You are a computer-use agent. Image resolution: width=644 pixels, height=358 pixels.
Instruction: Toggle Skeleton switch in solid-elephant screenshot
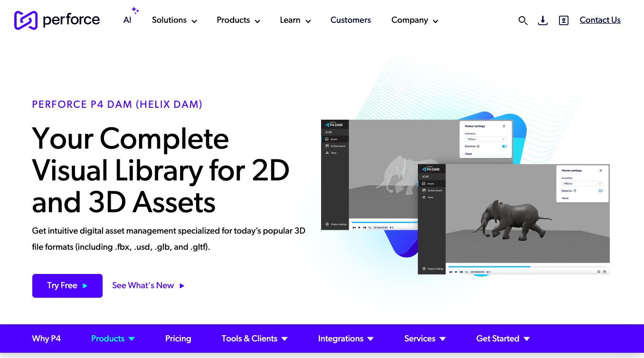coord(601,191)
